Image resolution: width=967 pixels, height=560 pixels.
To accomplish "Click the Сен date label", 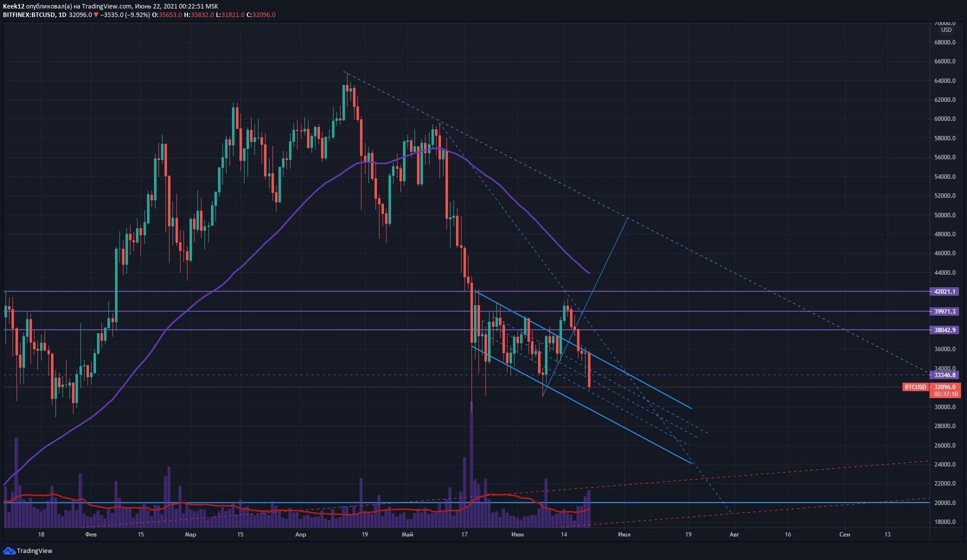I will point(844,535).
